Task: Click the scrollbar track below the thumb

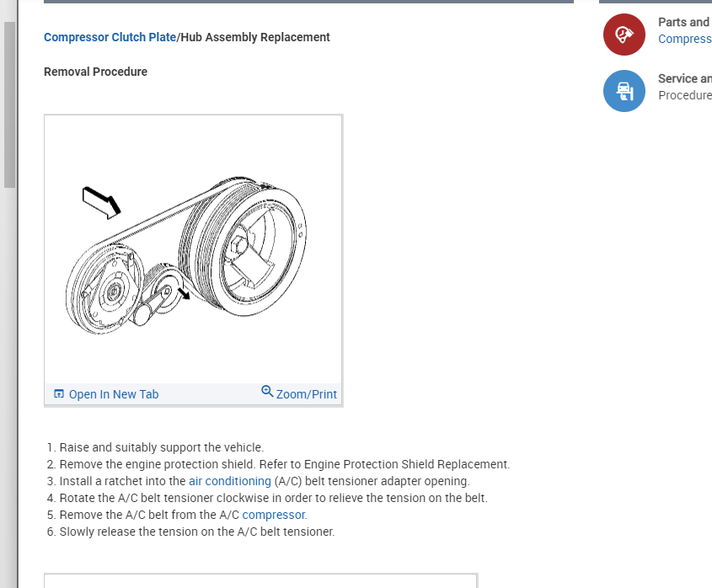Action: click(10, 379)
